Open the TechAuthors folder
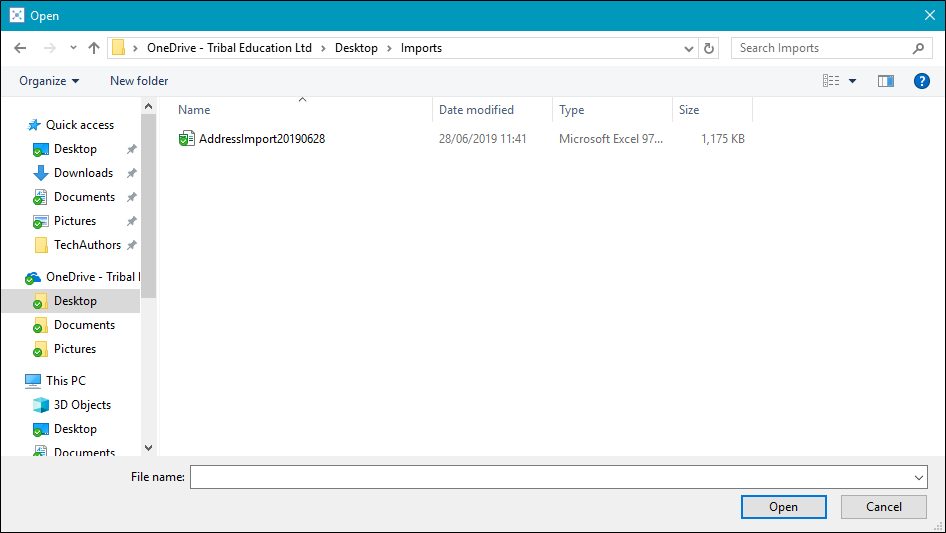Viewport: 946px width, 533px height. (x=87, y=245)
